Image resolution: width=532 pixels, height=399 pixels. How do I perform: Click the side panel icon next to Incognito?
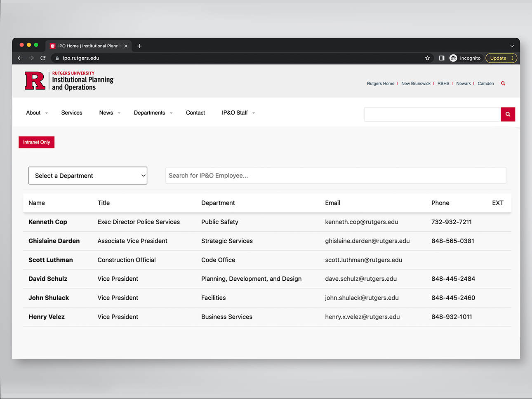point(441,58)
